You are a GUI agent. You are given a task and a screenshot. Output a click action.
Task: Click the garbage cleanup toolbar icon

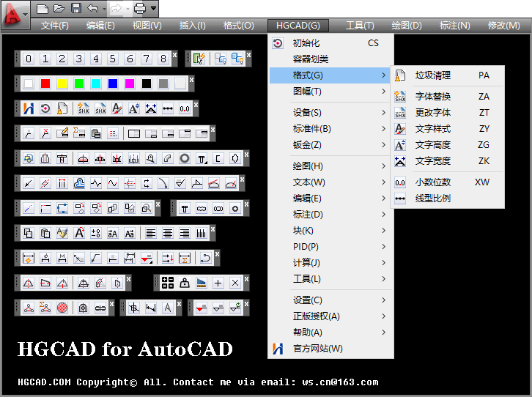tap(62, 108)
